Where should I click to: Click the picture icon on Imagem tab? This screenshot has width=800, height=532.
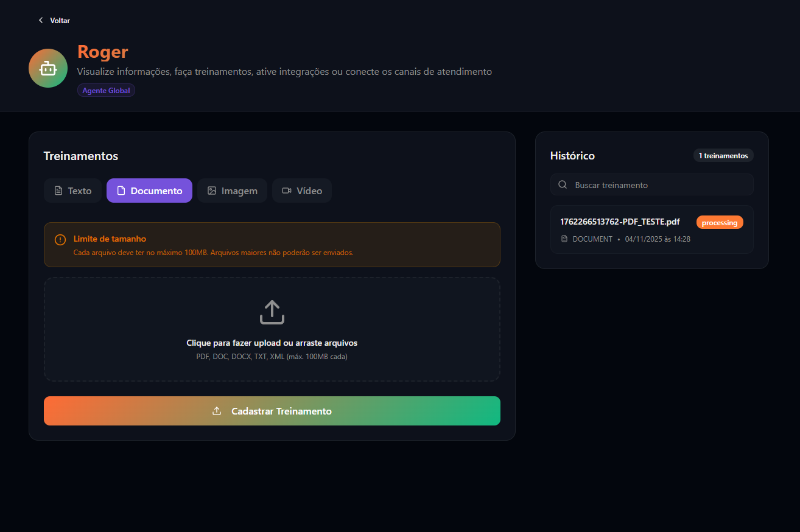click(212, 191)
